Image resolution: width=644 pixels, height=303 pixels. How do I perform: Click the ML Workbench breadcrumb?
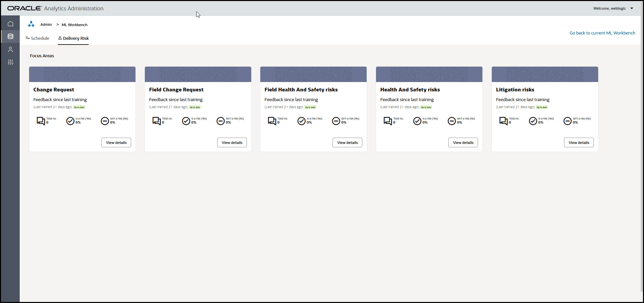click(x=75, y=25)
